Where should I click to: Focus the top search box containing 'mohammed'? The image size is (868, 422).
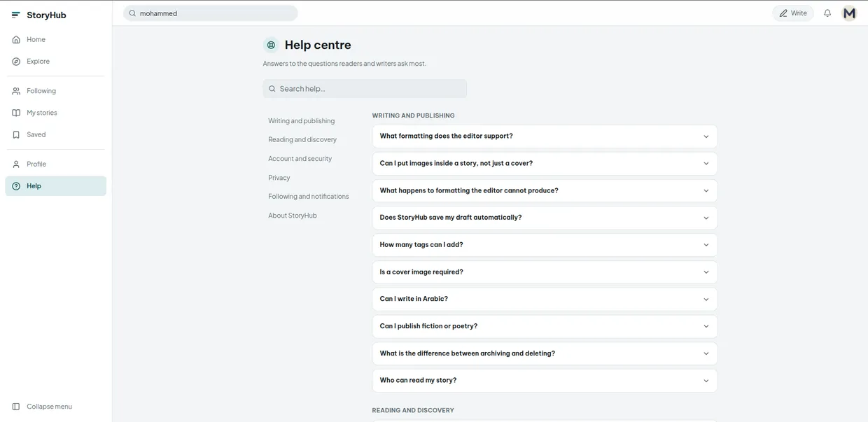click(x=211, y=13)
